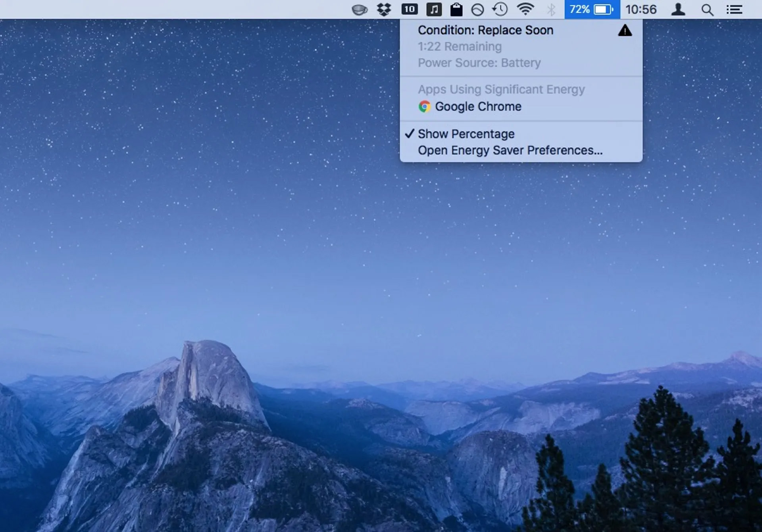Open Energy Saver Preferences

point(510,151)
